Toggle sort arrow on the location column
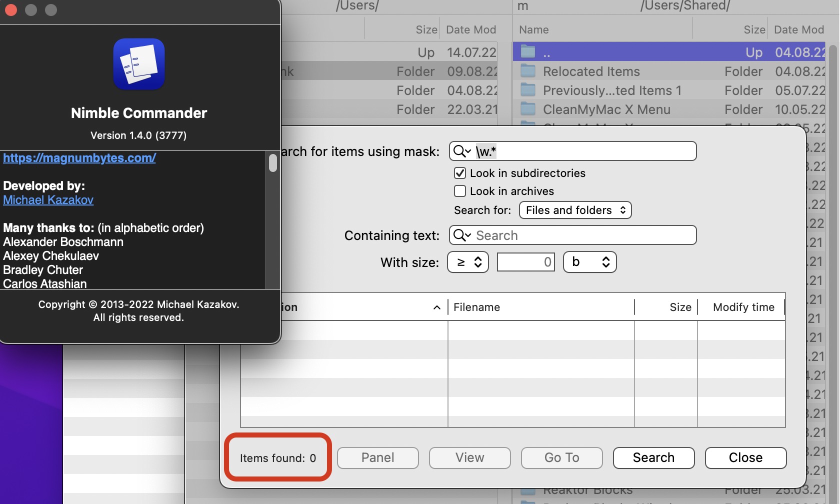Viewport: 840px width, 504px height. [436, 307]
